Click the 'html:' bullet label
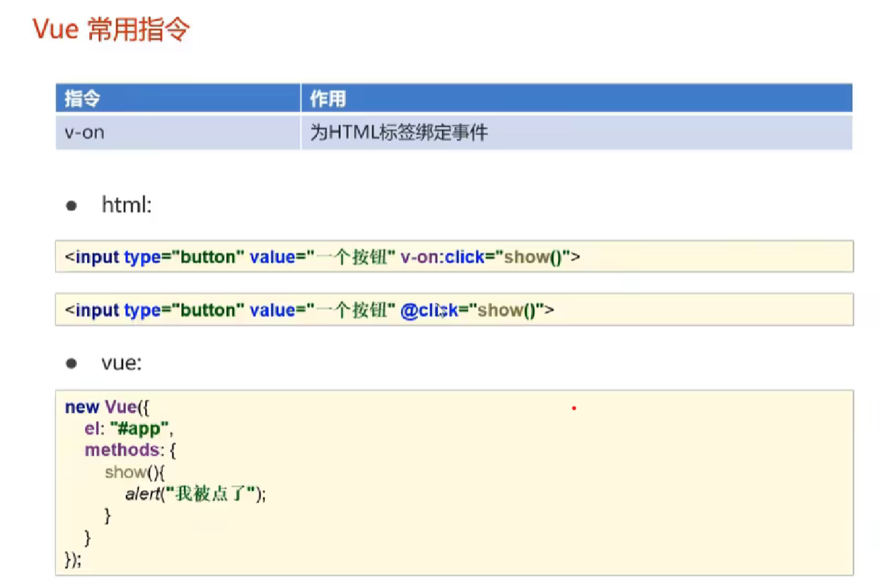This screenshot has width=884, height=588. tap(127, 205)
